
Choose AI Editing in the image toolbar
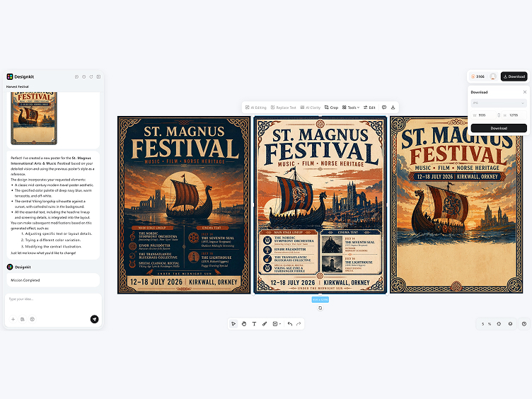tap(256, 108)
